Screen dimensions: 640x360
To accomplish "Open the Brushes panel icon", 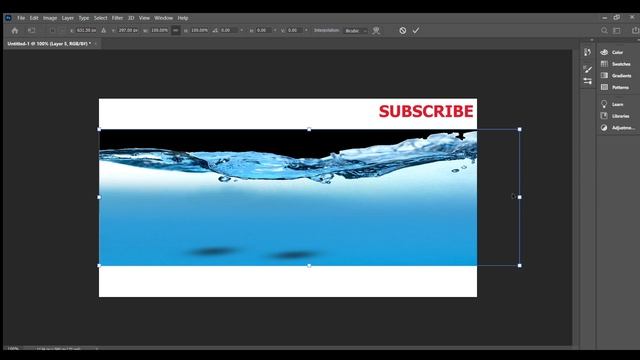I will click(x=587, y=69).
